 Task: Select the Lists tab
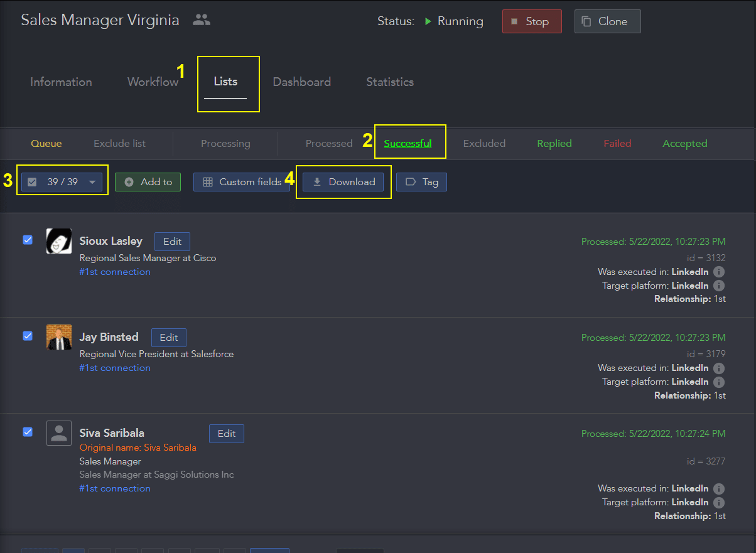click(x=225, y=82)
